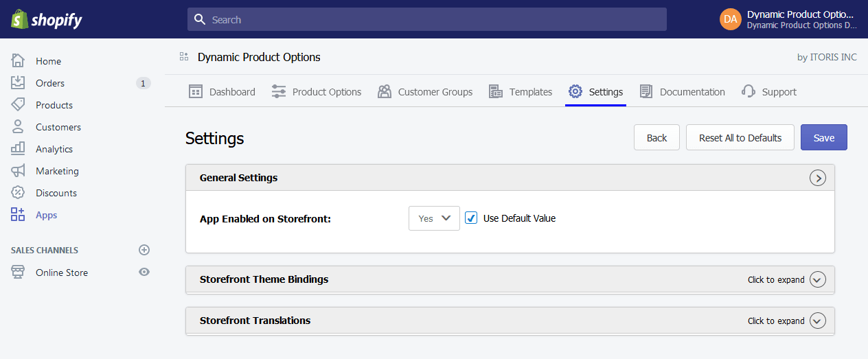The image size is (868, 359).
Task: Click the Apps grid icon
Action: point(18,214)
